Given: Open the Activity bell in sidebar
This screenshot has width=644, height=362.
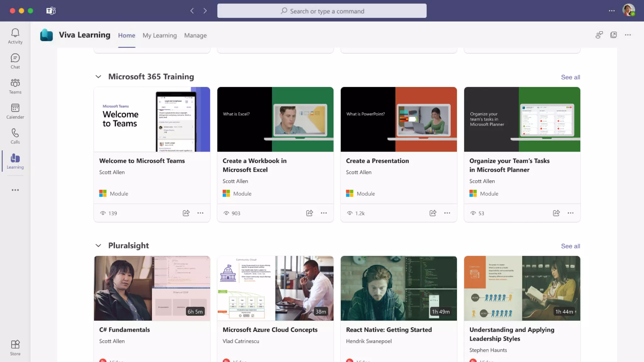Looking at the screenshot, I should pos(15,36).
